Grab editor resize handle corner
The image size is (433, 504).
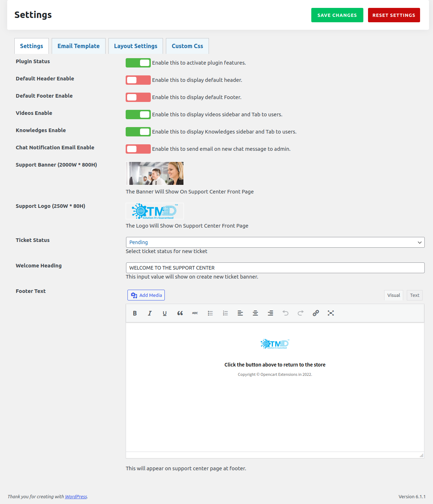(x=422, y=455)
